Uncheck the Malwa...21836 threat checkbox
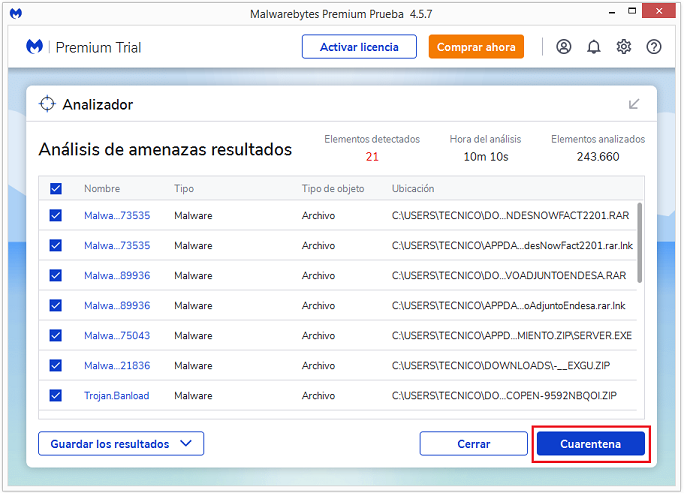Image resolution: width=684 pixels, height=493 pixels. (x=56, y=366)
